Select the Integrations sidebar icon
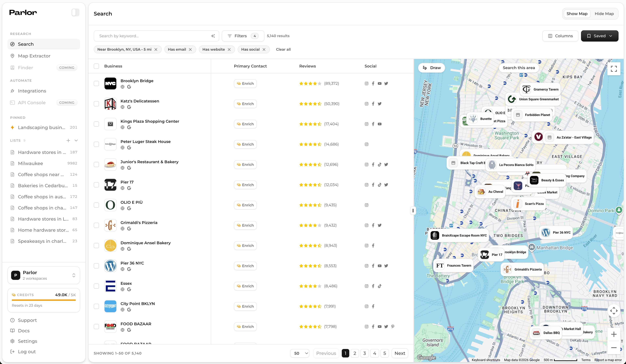 12,91
